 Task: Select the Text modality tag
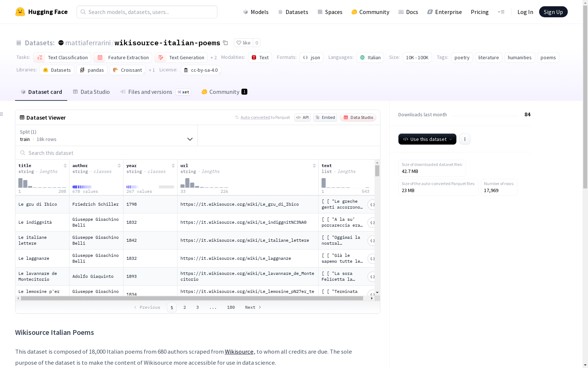pyautogui.click(x=260, y=57)
